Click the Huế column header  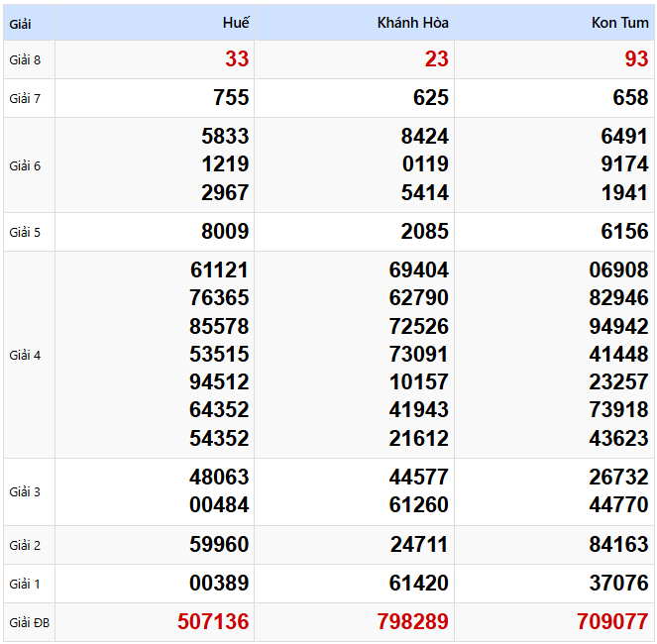click(237, 22)
